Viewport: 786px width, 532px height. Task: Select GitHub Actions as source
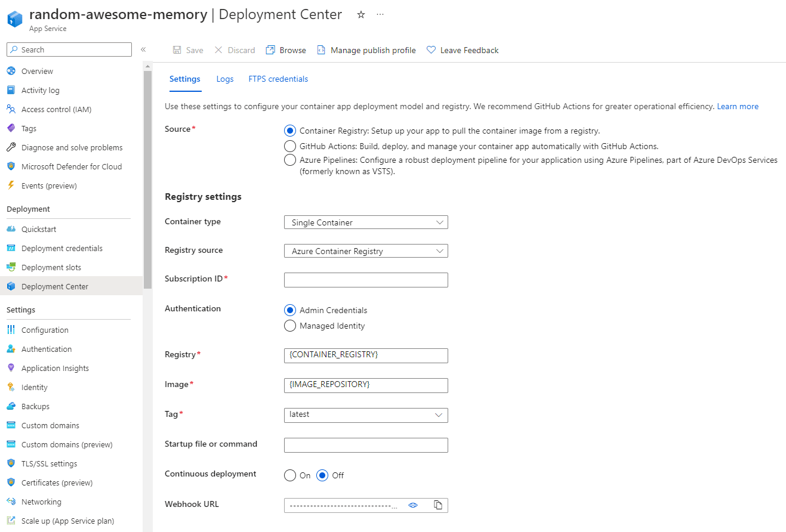click(x=290, y=146)
